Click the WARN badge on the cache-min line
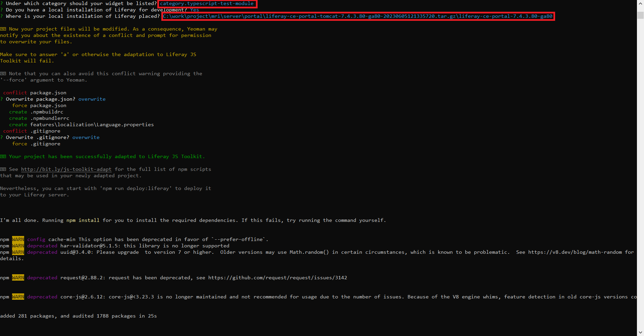644x336 pixels. point(18,239)
